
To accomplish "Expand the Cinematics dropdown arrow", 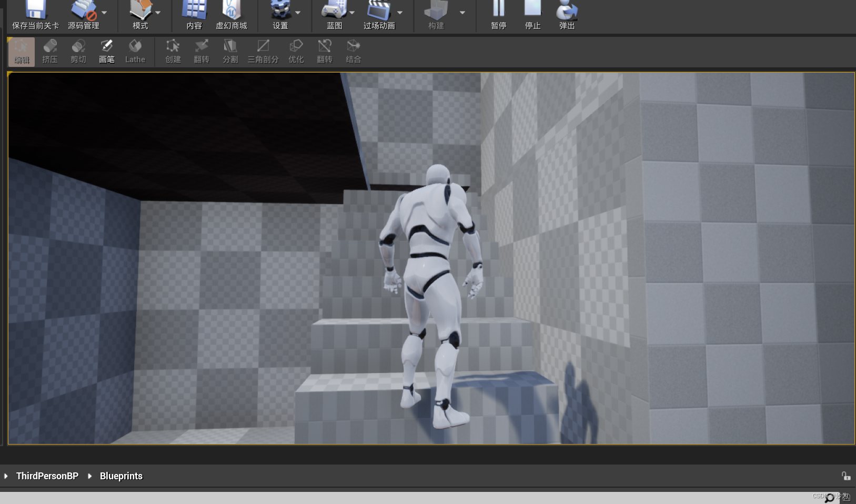I will click(x=400, y=12).
